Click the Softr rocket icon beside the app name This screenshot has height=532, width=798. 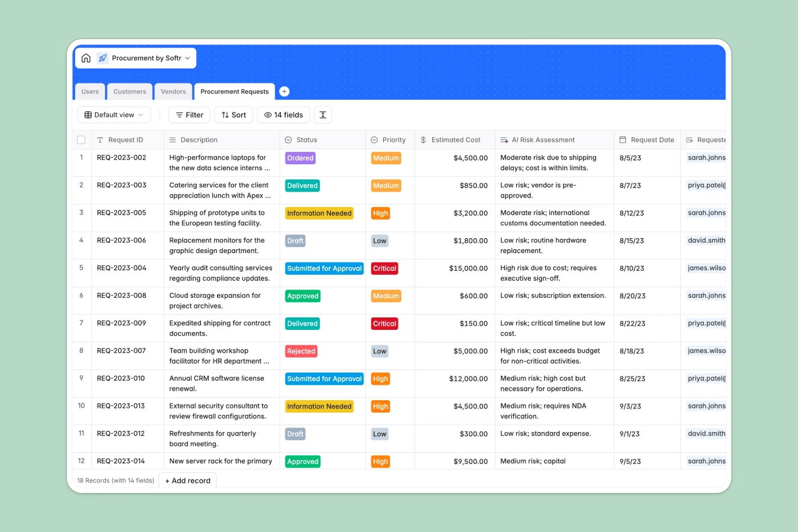(x=103, y=58)
